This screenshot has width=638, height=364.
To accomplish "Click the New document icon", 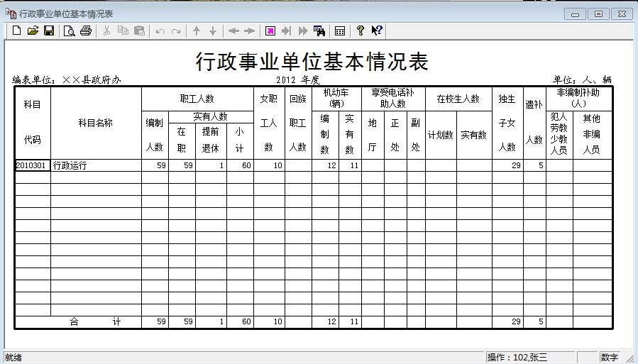I will [16, 31].
